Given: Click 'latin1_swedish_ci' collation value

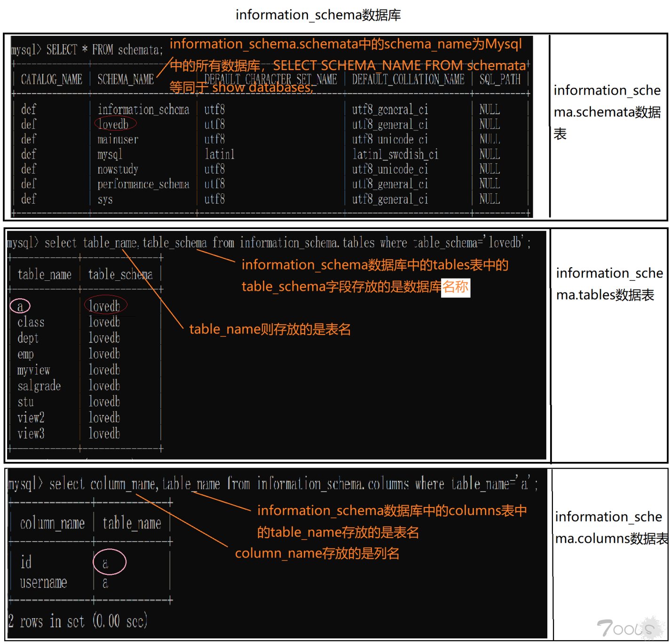Looking at the screenshot, I should (395, 154).
